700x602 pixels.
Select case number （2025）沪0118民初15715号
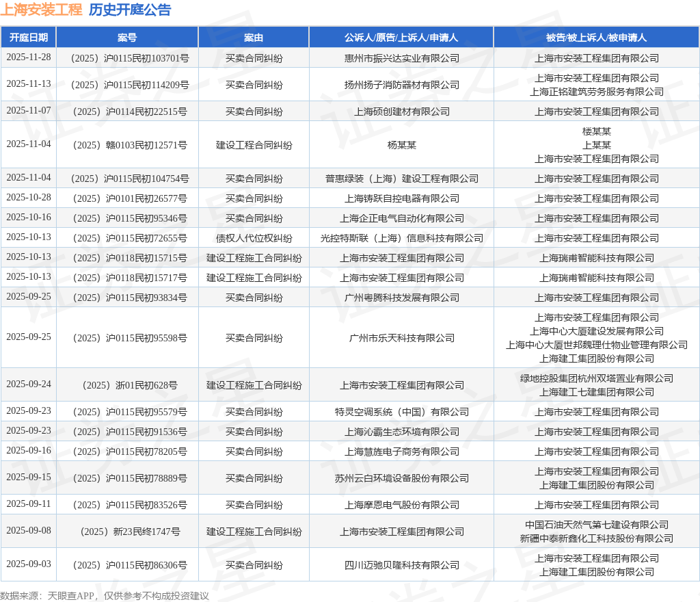coord(127,258)
